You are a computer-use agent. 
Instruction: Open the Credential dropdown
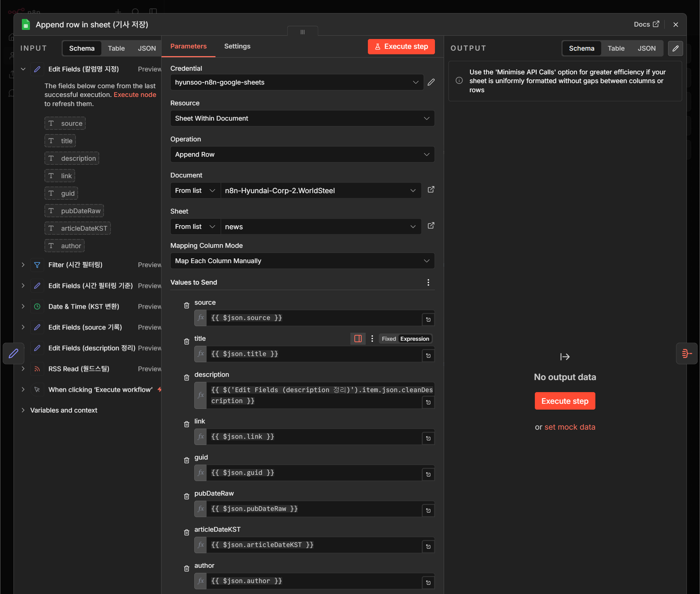point(297,82)
